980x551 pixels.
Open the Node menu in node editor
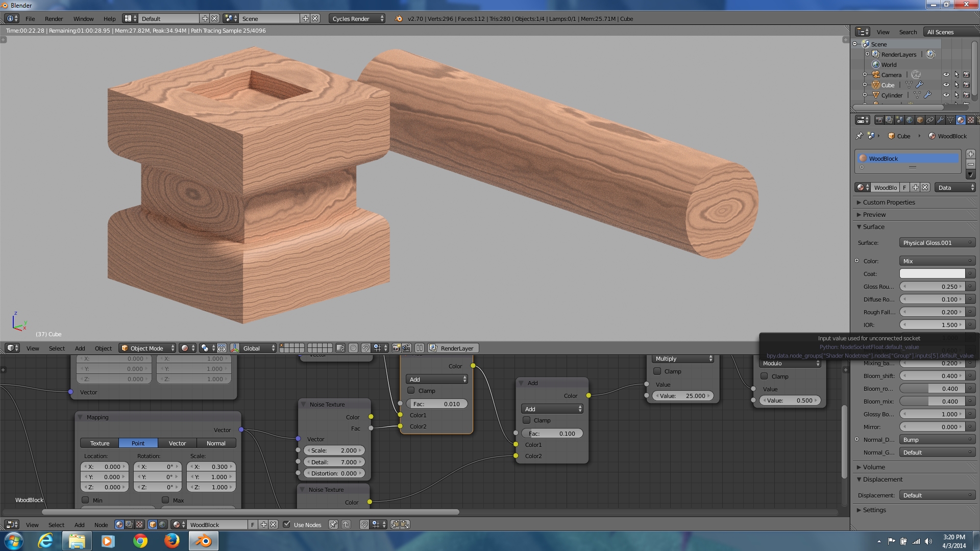(101, 525)
